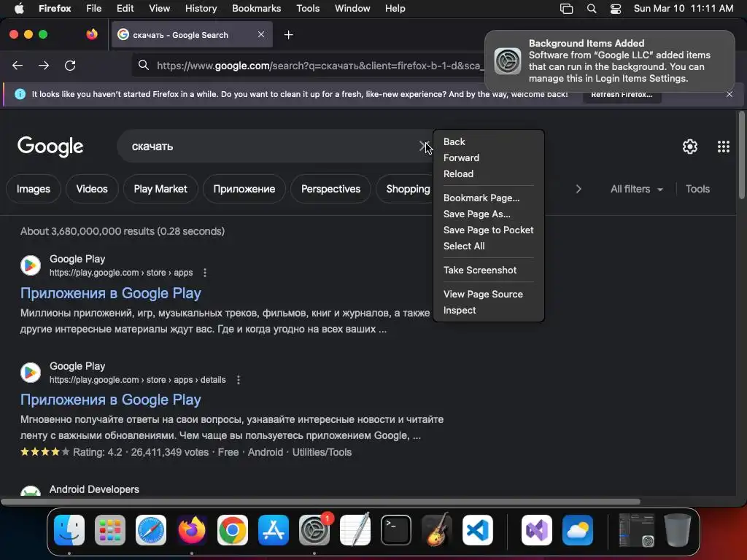Image resolution: width=747 pixels, height=560 pixels.
Task: Open options for the second Google Play result
Action: pos(239,380)
